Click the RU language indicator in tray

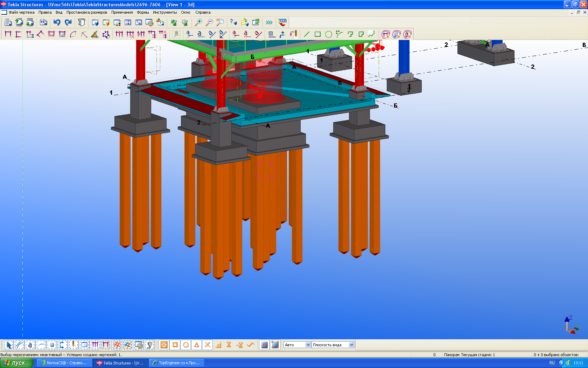pyautogui.click(x=552, y=363)
